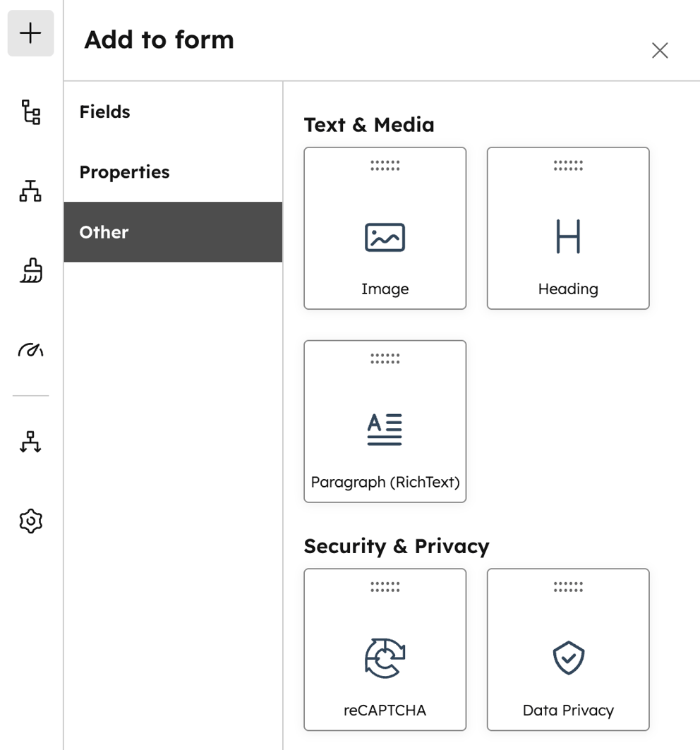The image size is (700, 750).
Task: Add the Heading element to the form
Action: 568,228
